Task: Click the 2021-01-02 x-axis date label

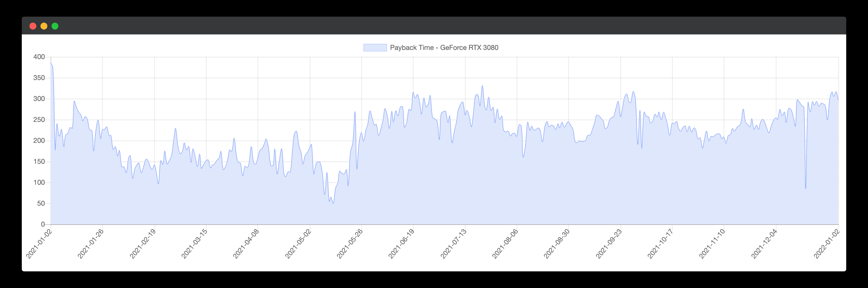Action: [x=39, y=244]
